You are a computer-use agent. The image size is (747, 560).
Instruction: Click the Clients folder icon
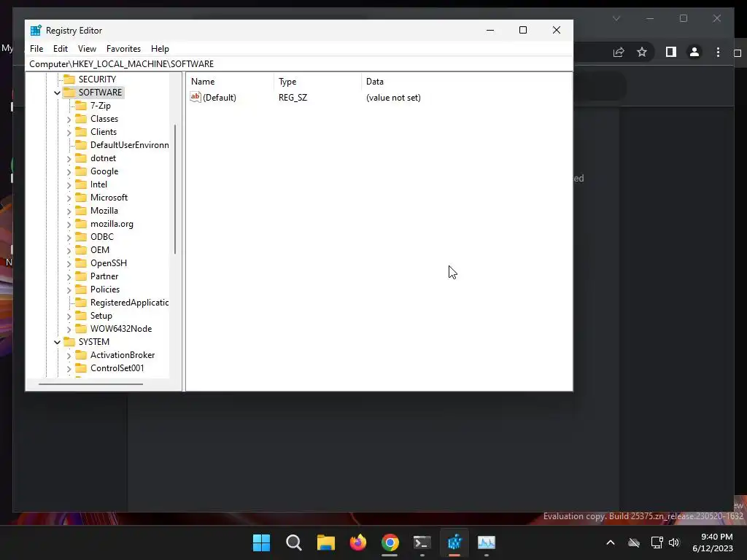coord(81,131)
